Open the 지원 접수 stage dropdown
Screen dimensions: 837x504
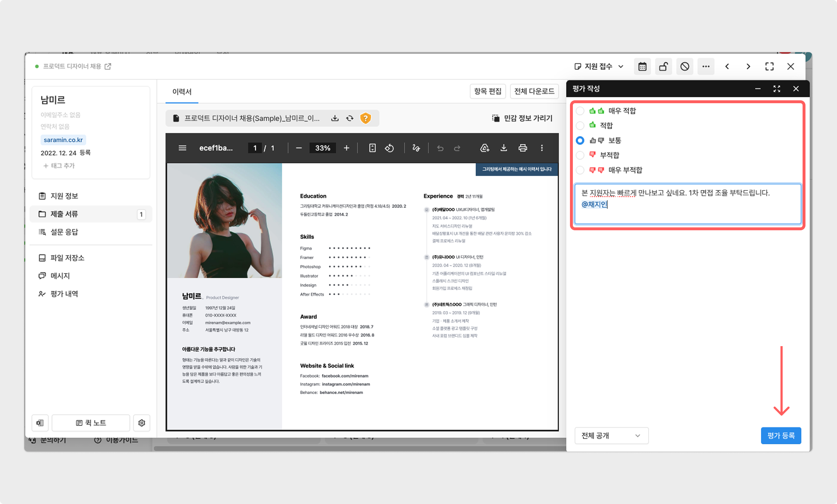click(x=599, y=67)
